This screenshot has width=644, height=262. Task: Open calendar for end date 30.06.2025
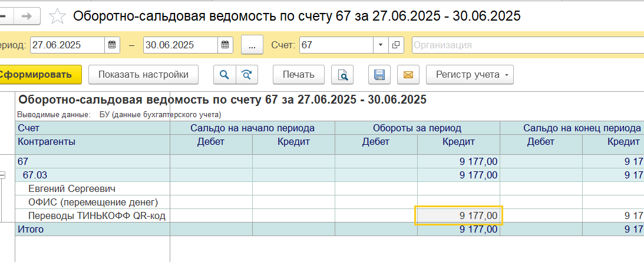point(225,45)
